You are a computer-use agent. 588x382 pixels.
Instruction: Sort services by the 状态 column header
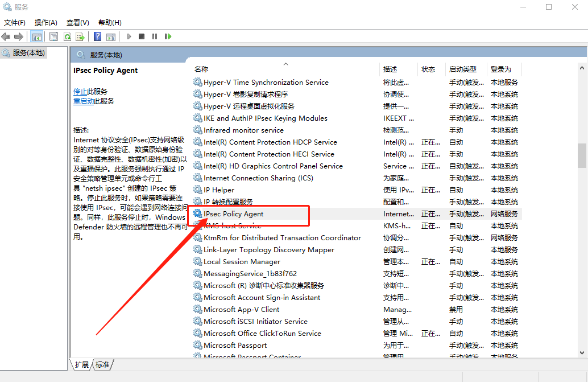[428, 69]
